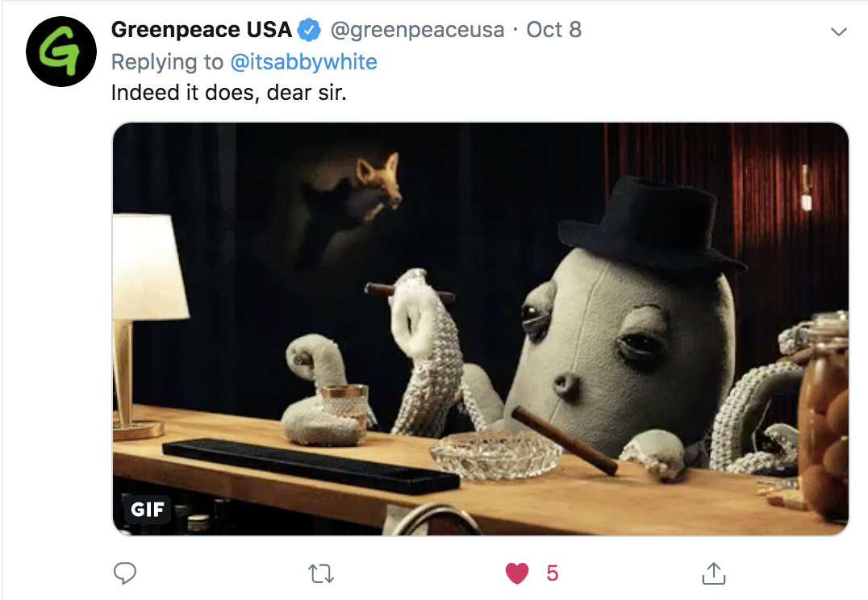868x600 pixels.
Task: Open the Greenpeace USA display name link
Action: tap(202, 30)
